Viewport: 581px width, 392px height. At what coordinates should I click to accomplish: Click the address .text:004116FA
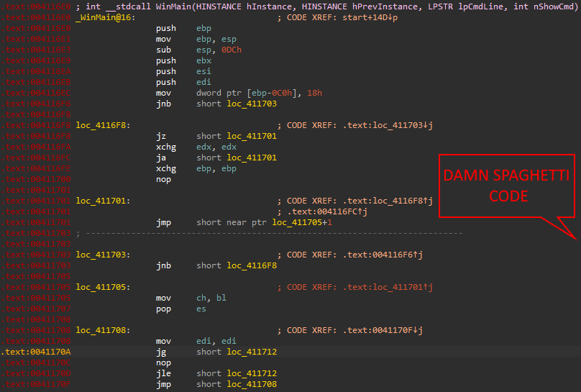35,147
